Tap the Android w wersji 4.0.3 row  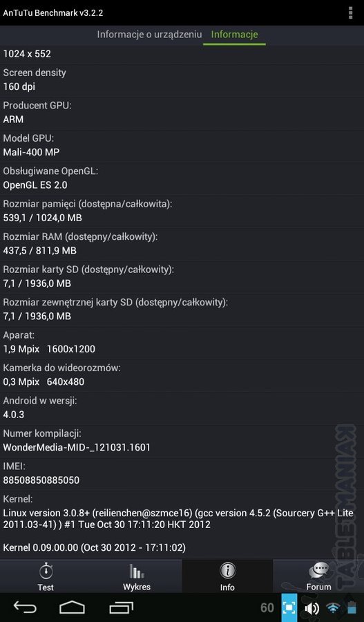[x=182, y=408]
